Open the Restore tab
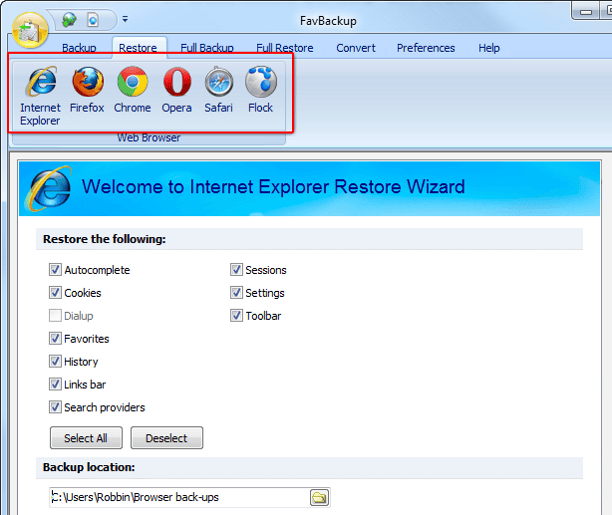 pos(138,48)
